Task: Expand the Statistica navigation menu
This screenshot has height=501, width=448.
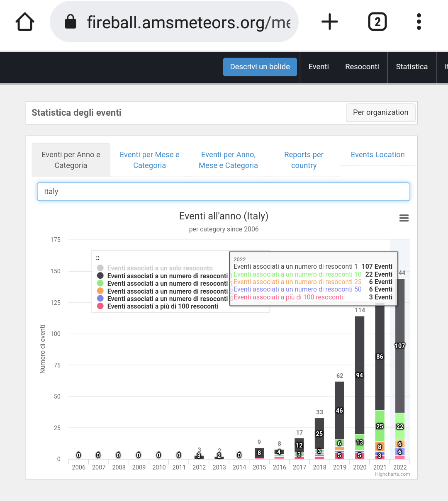Action: (x=411, y=67)
